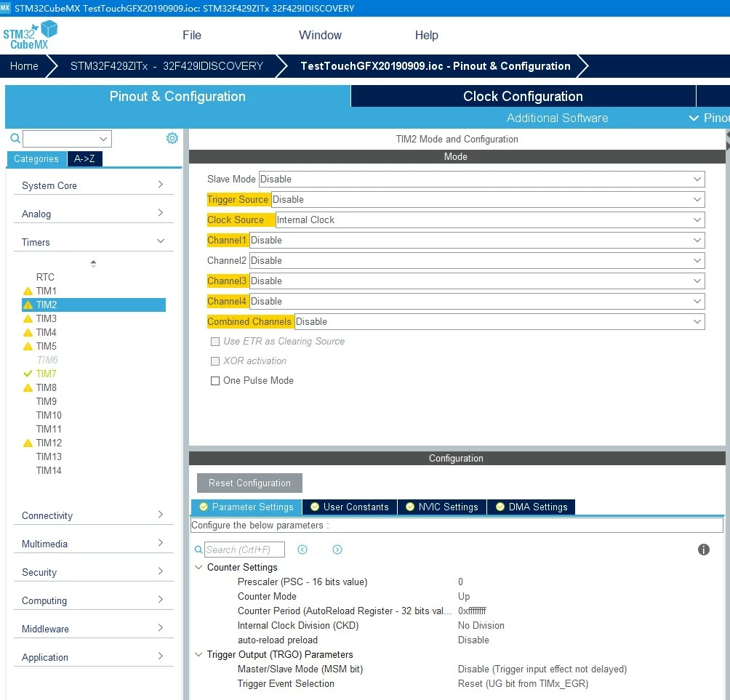Click the info icon in parameter settings
Viewport: 730px width, 700px height.
704,550
